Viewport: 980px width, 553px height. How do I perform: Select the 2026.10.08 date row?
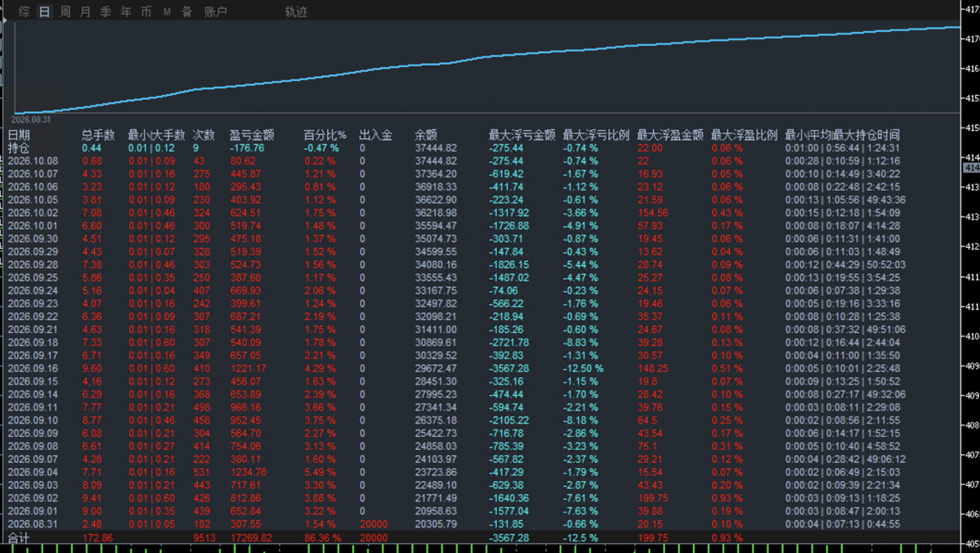[33, 161]
